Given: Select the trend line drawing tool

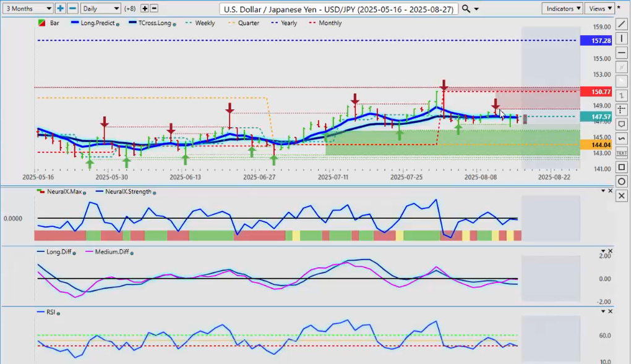Looking at the screenshot, I should click(622, 24).
